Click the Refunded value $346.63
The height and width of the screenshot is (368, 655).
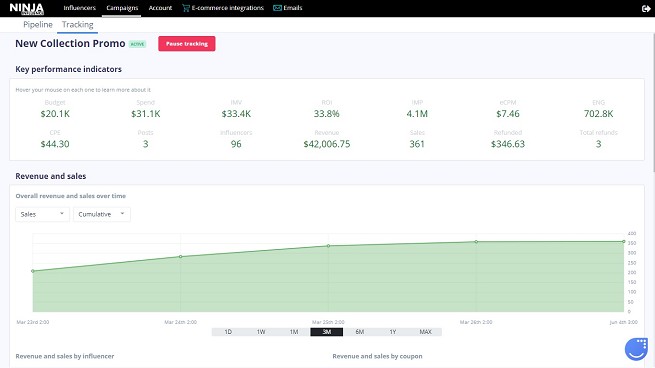pyautogui.click(x=508, y=144)
